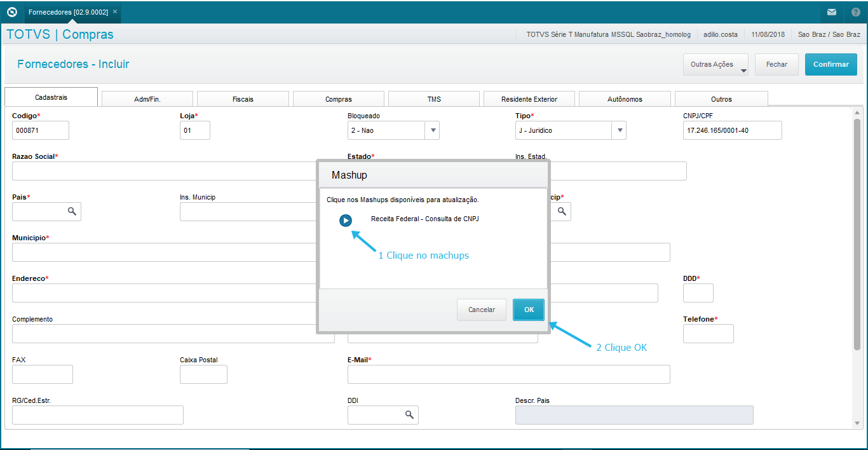Go to the Outros tab
Viewport: 868px width, 450px height.
point(721,99)
